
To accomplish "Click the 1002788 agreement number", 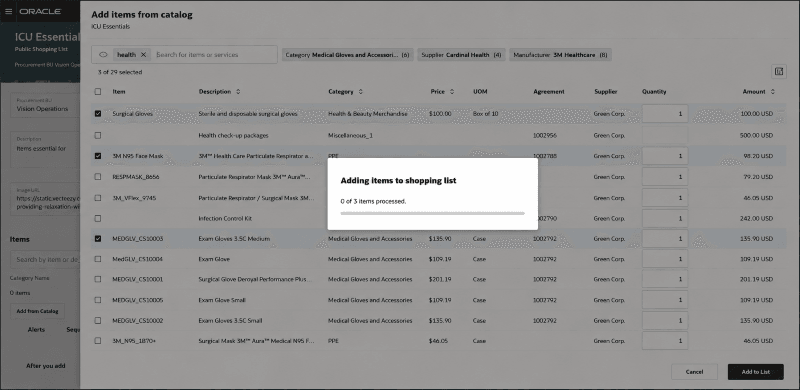I will (545, 156).
